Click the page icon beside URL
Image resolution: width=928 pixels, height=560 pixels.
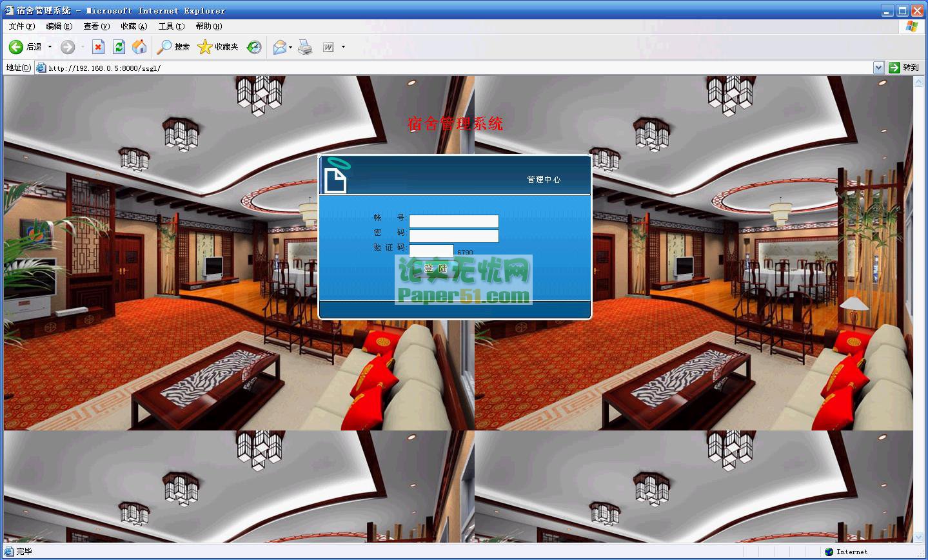click(x=41, y=68)
